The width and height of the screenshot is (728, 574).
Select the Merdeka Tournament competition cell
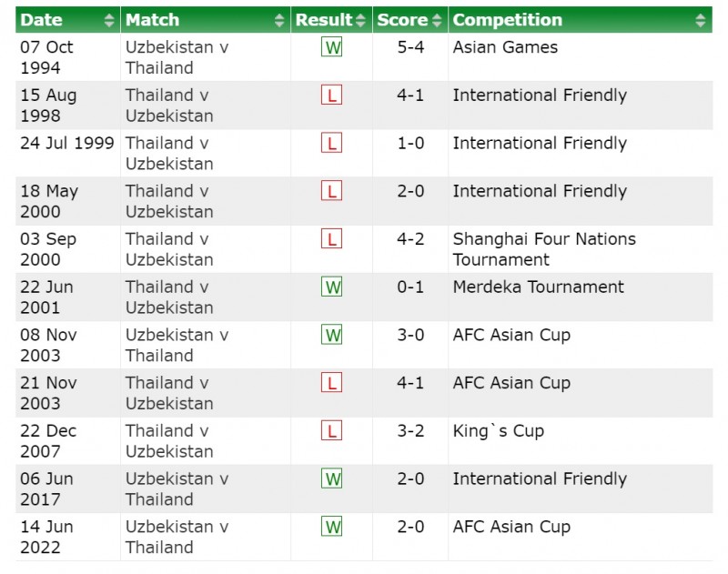538,287
